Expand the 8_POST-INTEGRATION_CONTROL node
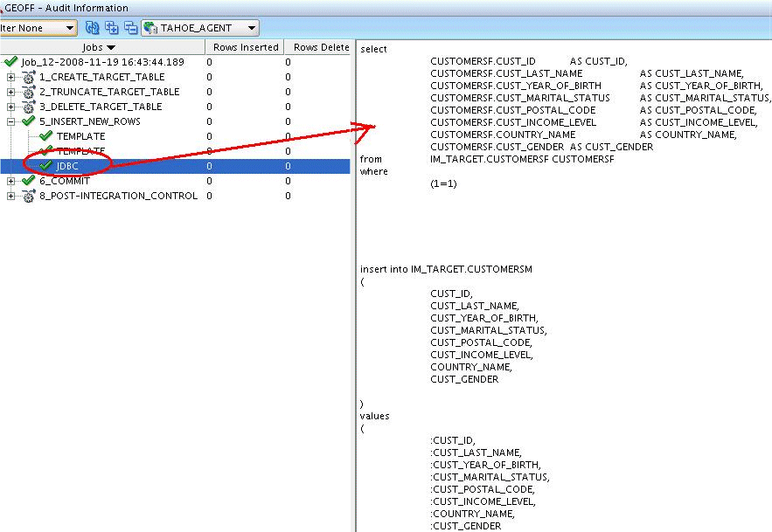The height and width of the screenshot is (532, 772). tap(10, 196)
